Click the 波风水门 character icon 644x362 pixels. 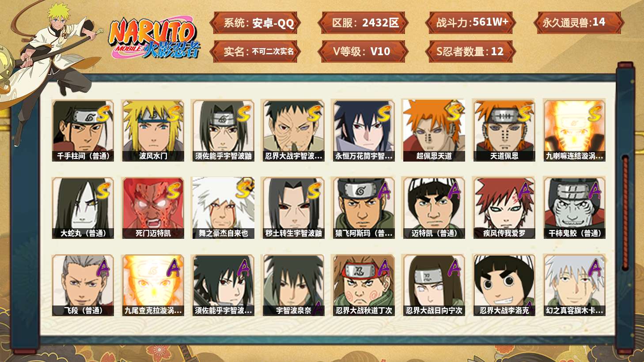coord(153,130)
